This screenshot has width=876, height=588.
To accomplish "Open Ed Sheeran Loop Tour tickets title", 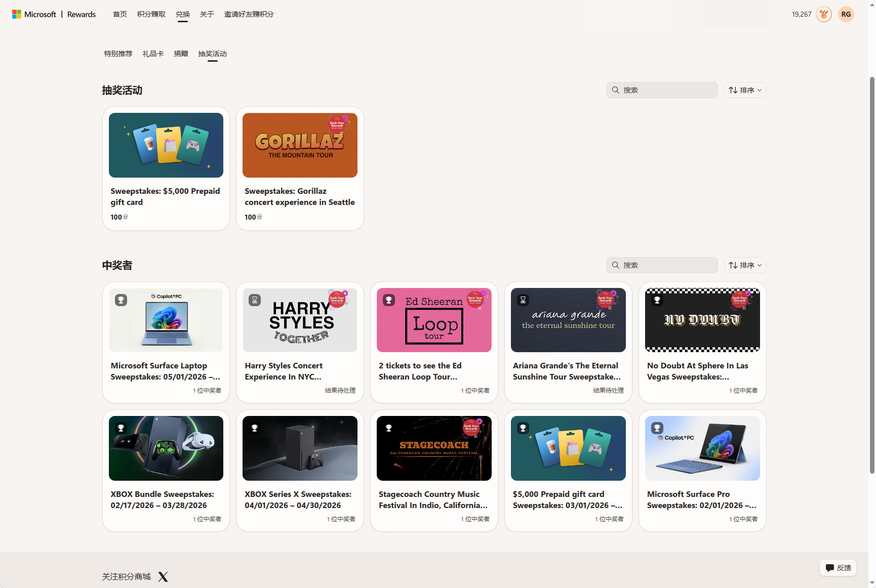I will (x=420, y=371).
